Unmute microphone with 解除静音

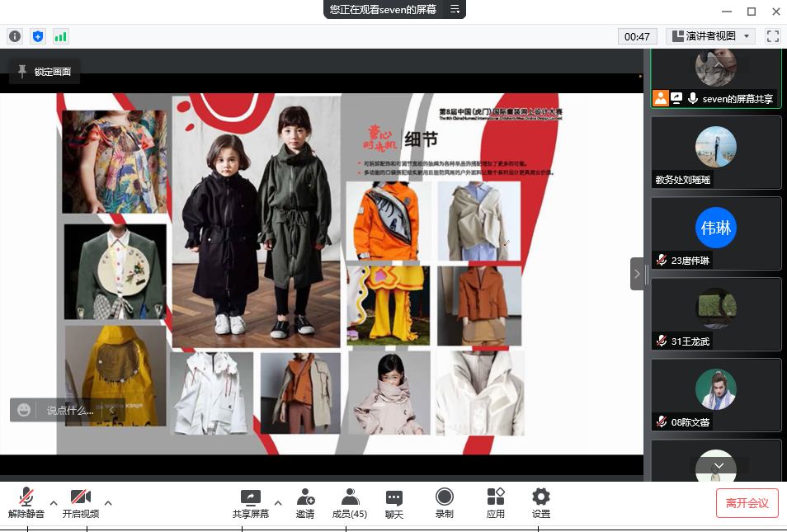(26, 502)
